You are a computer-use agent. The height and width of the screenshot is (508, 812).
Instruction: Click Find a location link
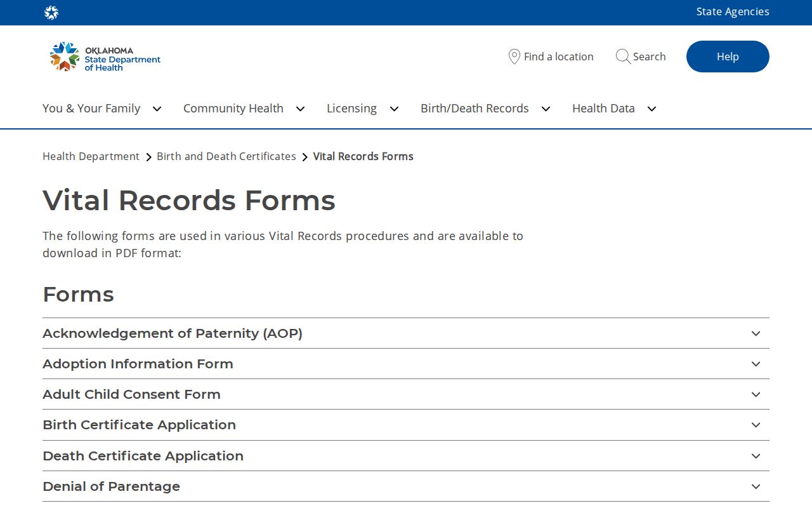pos(559,57)
